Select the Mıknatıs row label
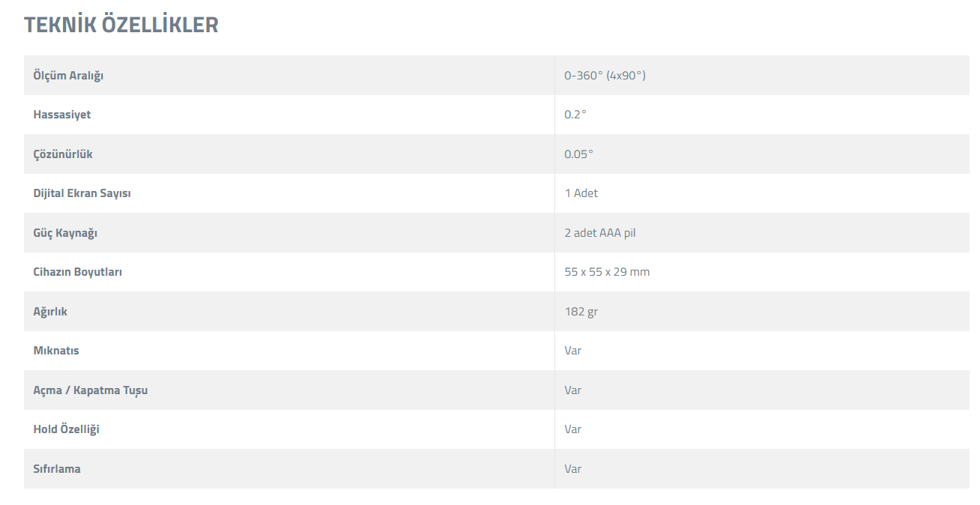 (56, 351)
